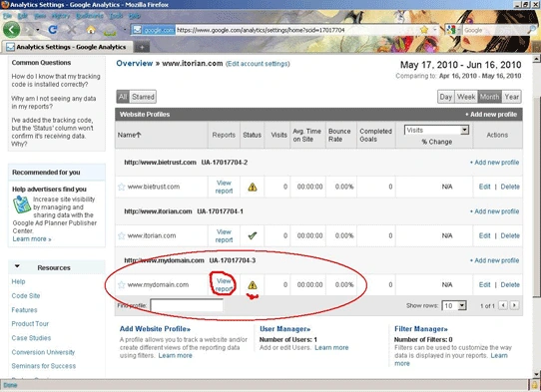
Task: Click the stop loading X icon
Action: 72,30
